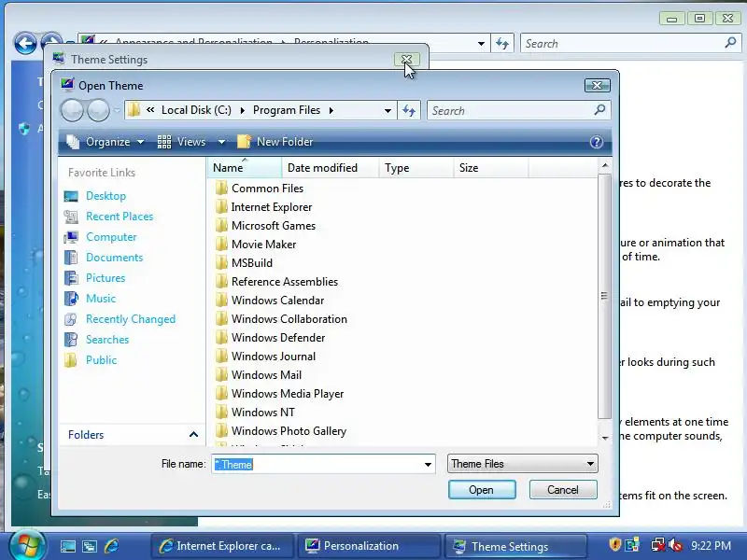Open Recent Places favorite link
The width and height of the screenshot is (747, 560).
120,217
